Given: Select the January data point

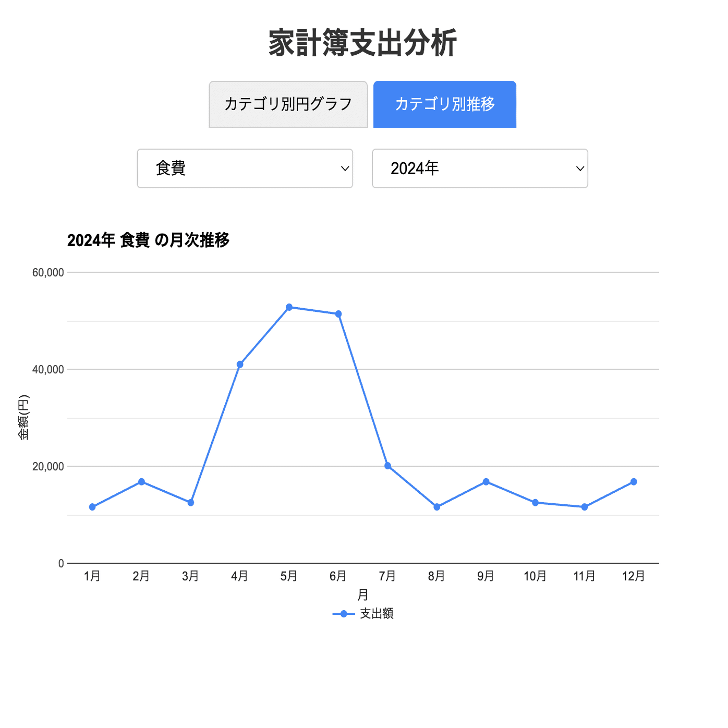Looking at the screenshot, I should pos(92,506).
